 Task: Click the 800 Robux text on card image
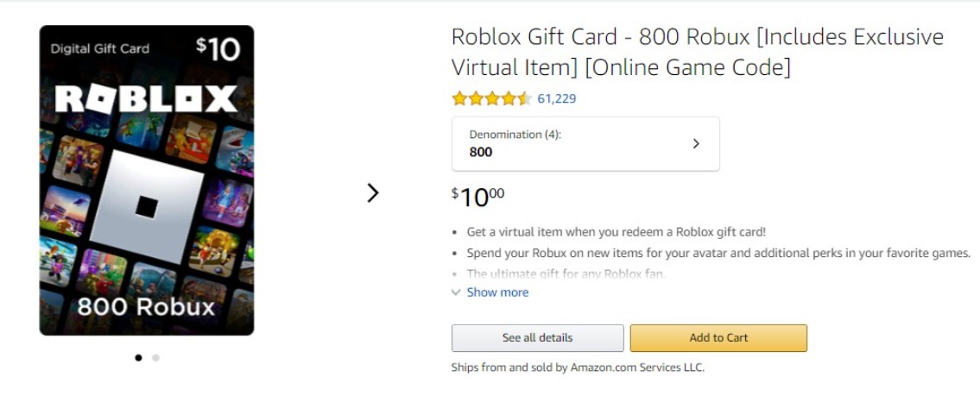146,306
